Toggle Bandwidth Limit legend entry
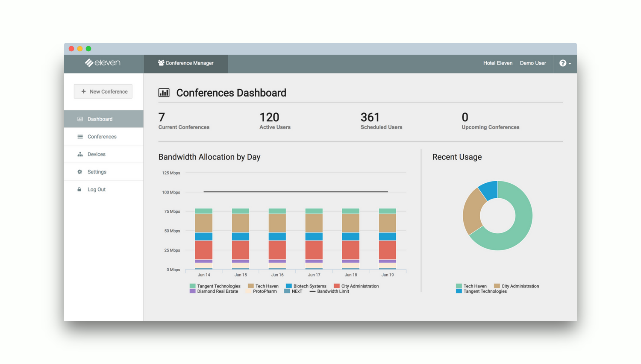The width and height of the screenshot is (641, 364). pyautogui.click(x=329, y=291)
